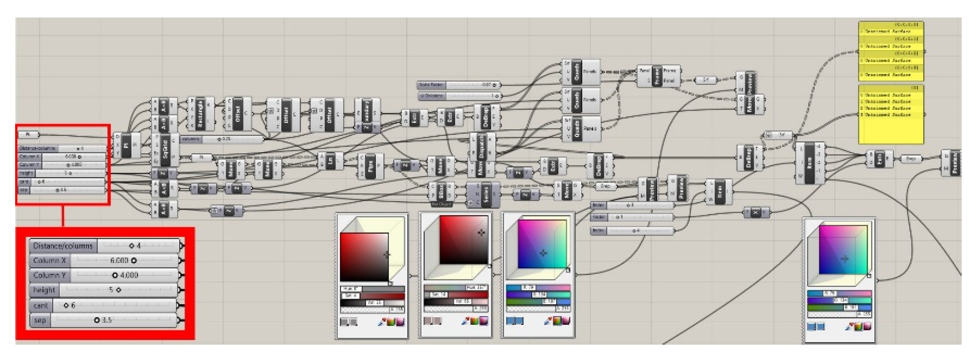
Task: Click the top yellow data panel
Action: [x=891, y=52]
